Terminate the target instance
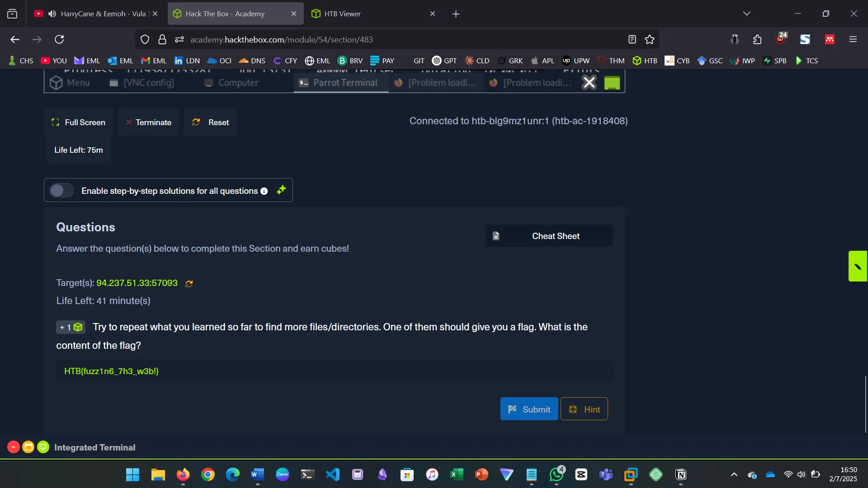 (x=149, y=122)
